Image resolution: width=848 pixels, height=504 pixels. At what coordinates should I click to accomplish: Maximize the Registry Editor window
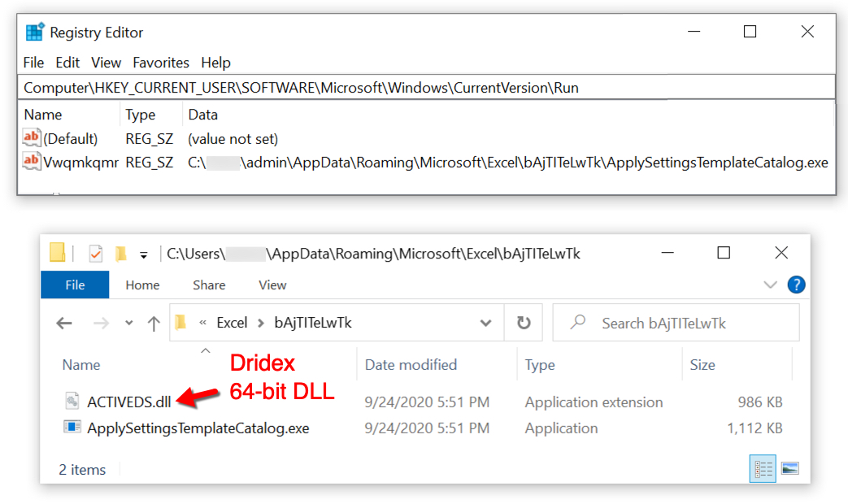[x=750, y=32]
